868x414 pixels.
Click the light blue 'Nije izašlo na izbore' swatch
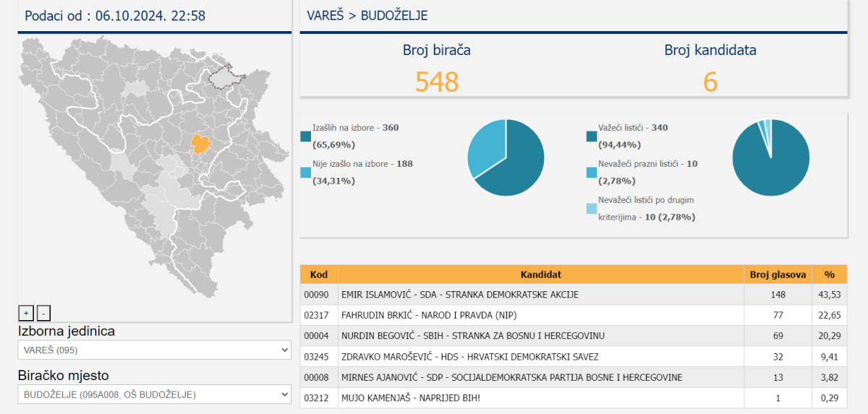point(305,173)
